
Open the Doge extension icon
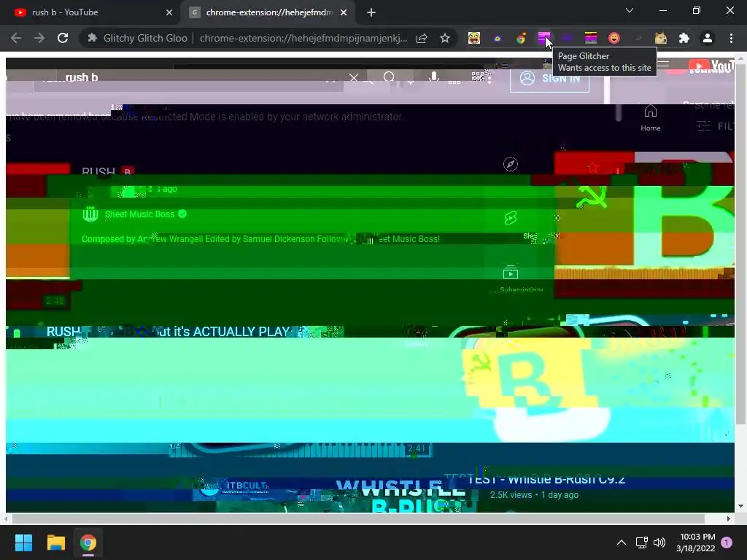tap(661, 38)
